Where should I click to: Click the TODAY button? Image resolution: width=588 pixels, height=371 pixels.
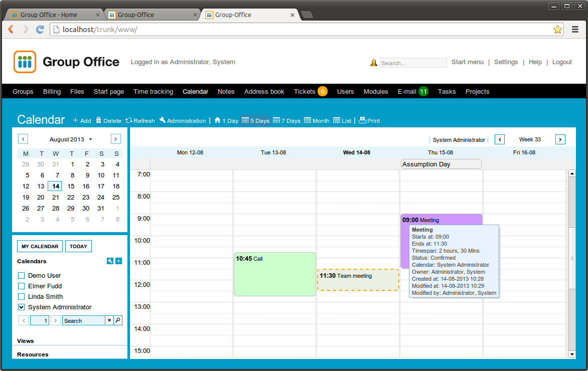point(78,246)
